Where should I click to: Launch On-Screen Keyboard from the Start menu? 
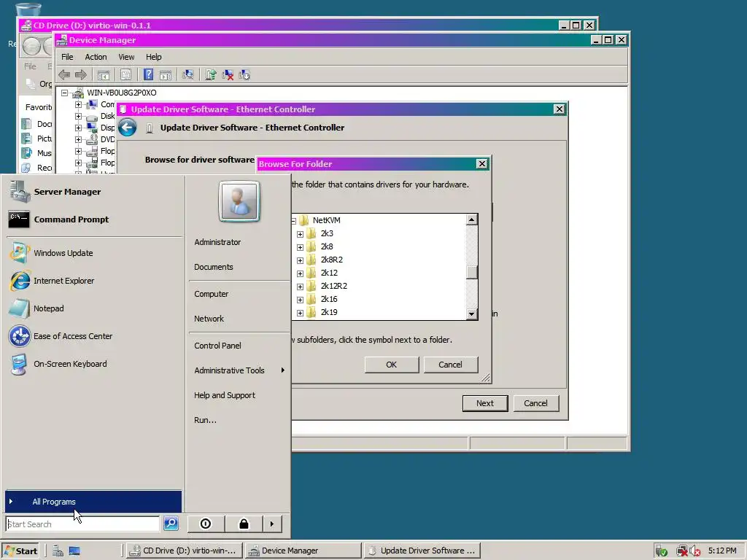click(x=94, y=364)
